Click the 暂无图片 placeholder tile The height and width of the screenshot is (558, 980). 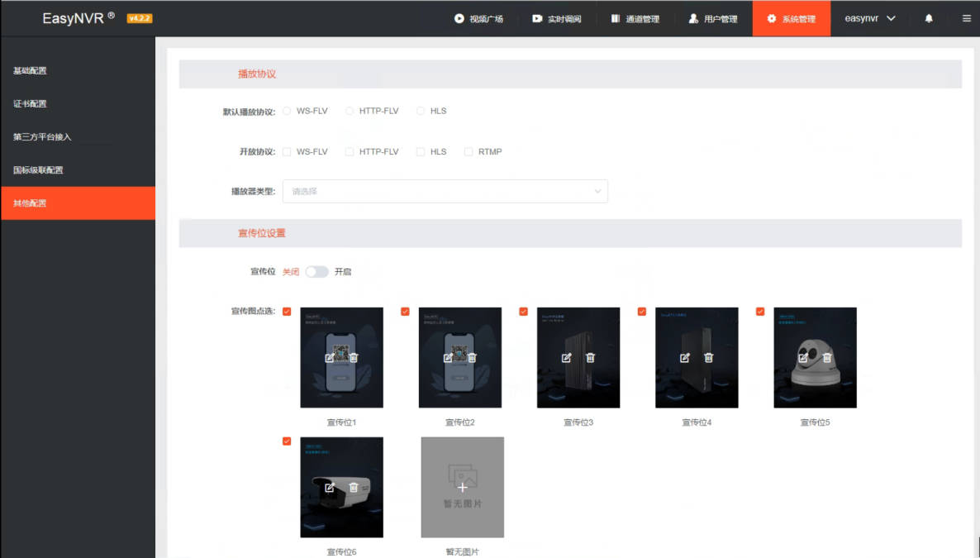coord(463,487)
